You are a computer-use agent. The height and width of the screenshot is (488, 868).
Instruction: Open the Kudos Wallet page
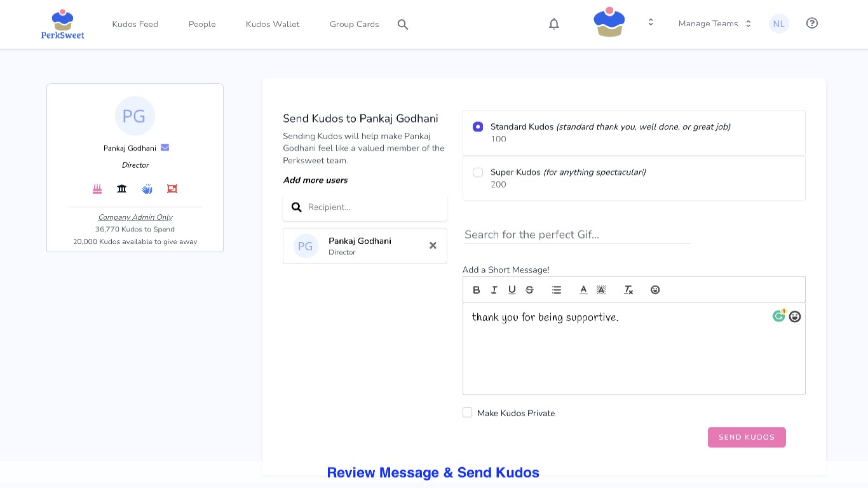[x=273, y=24]
